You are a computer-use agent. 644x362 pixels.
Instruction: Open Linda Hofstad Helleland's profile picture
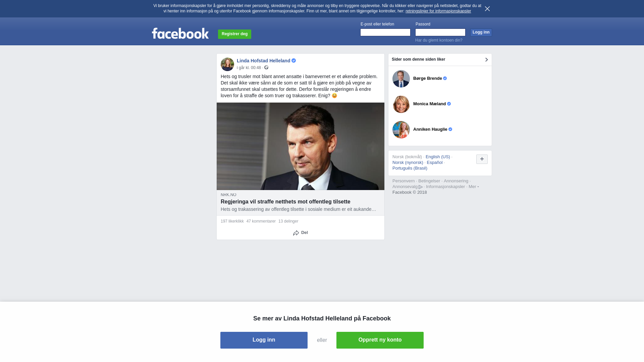tap(227, 64)
